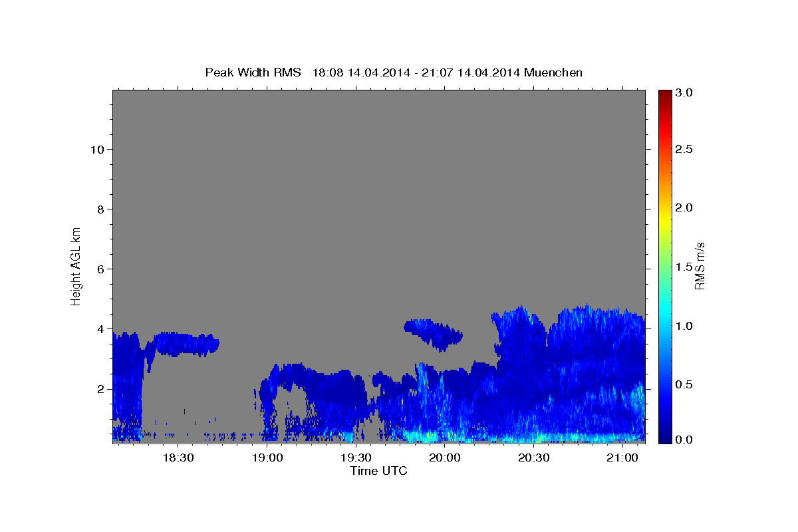Click the colorbar value 2.5
The height and width of the screenshot is (532, 798).
pyautogui.click(x=684, y=150)
